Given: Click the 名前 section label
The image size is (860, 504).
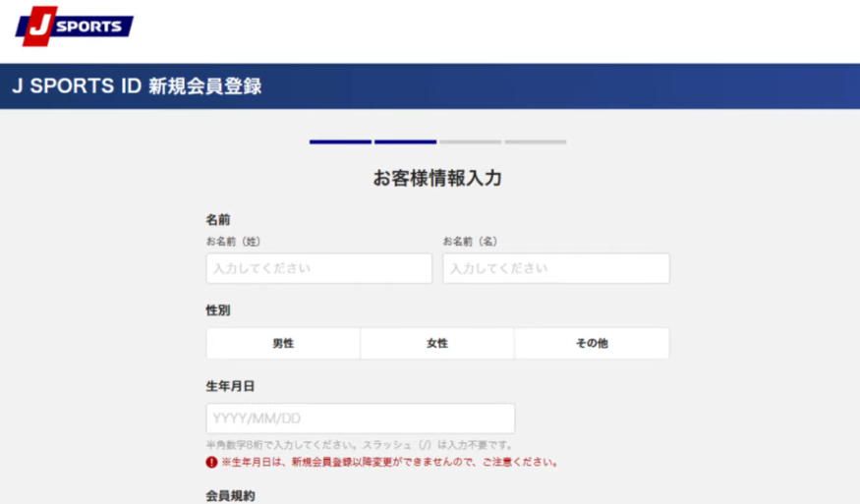Looking at the screenshot, I should tap(218, 220).
